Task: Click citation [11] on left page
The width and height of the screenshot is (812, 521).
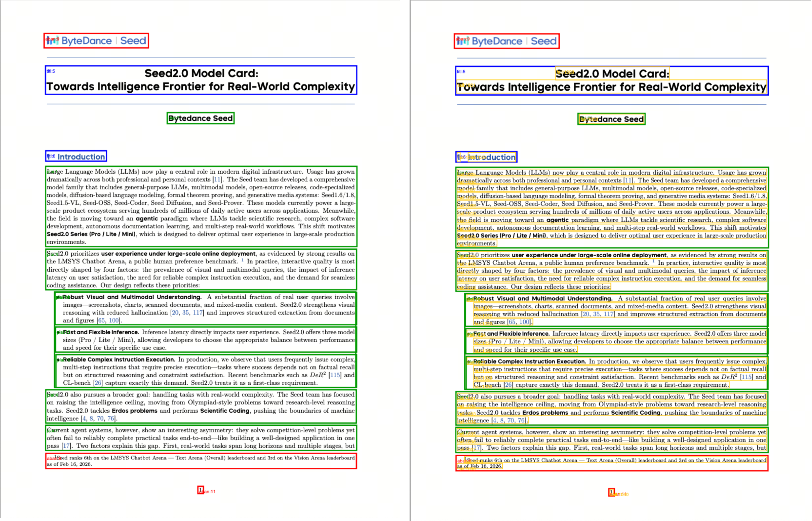Action: coord(217,180)
